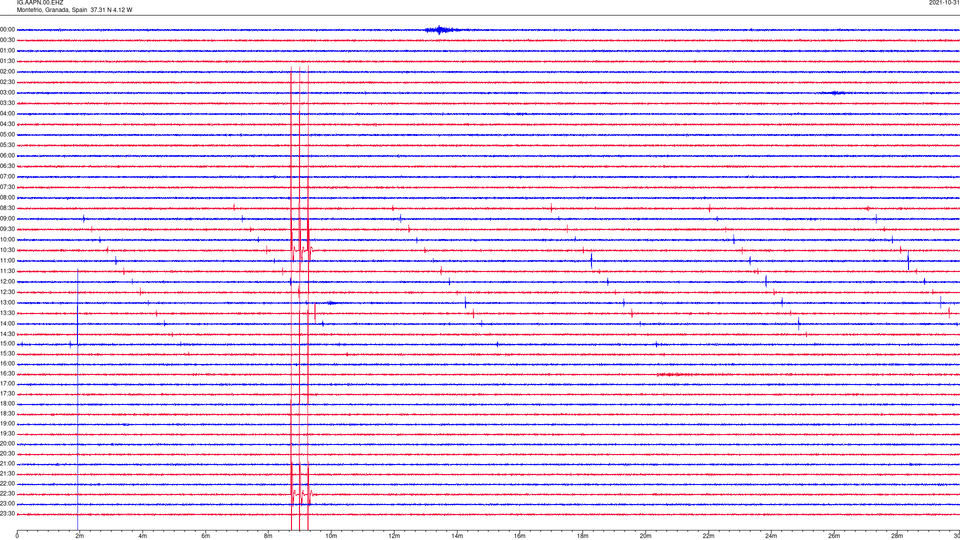Select the 23:30 row label
Screen dimensions: 960x540
tap(7, 514)
